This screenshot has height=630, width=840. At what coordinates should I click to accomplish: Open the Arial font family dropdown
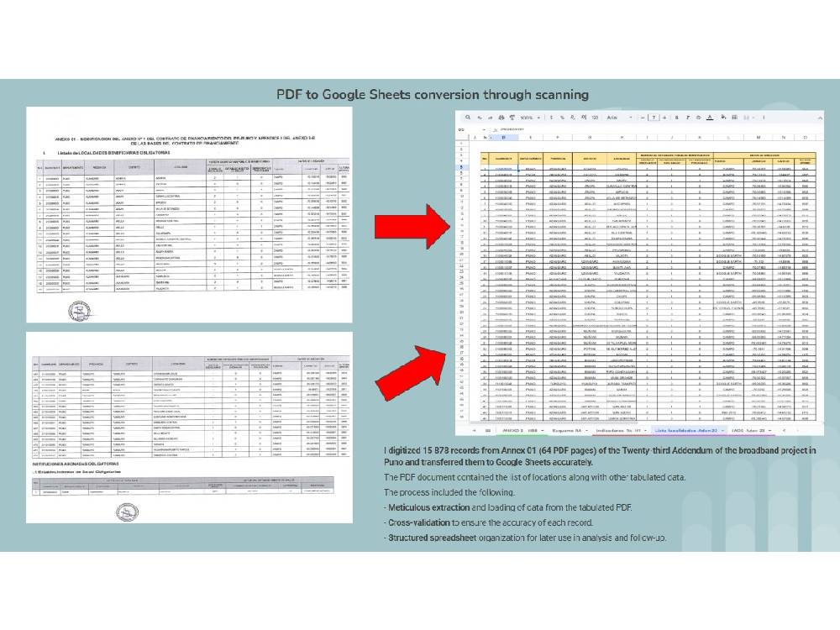click(619, 118)
